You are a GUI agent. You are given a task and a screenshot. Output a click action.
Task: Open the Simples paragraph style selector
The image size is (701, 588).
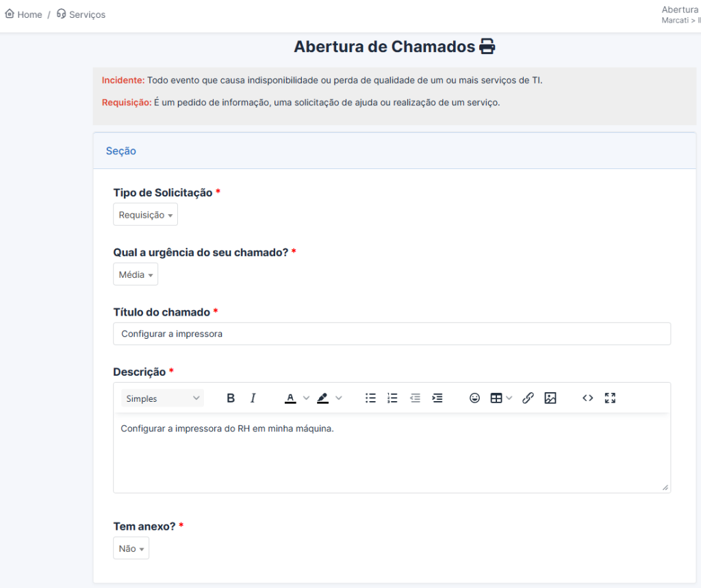click(x=163, y=398)
